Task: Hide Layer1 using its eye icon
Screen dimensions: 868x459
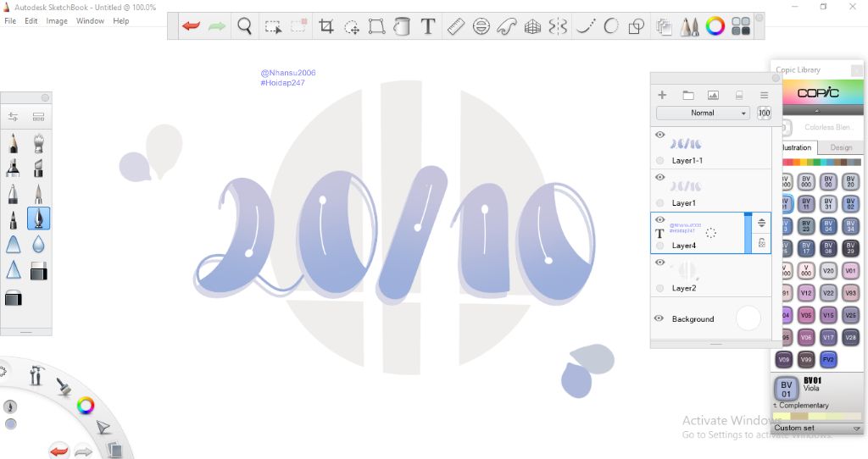Action: click(x=659, y=178)
